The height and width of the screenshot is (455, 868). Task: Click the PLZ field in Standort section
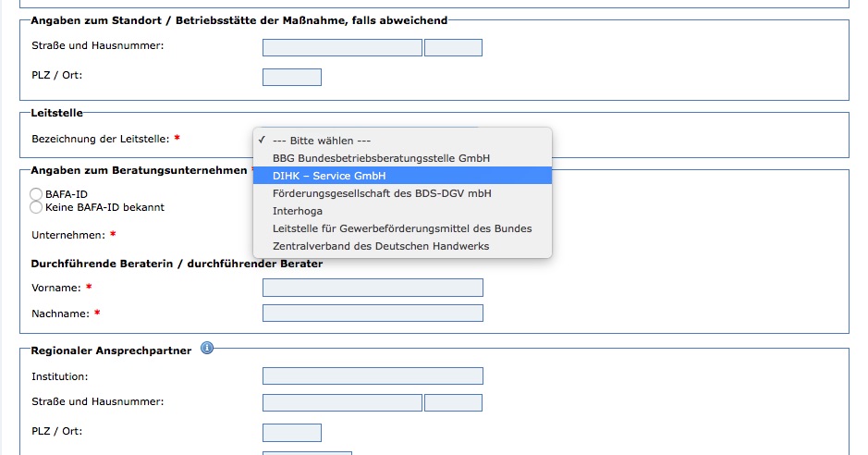point(292,77)
